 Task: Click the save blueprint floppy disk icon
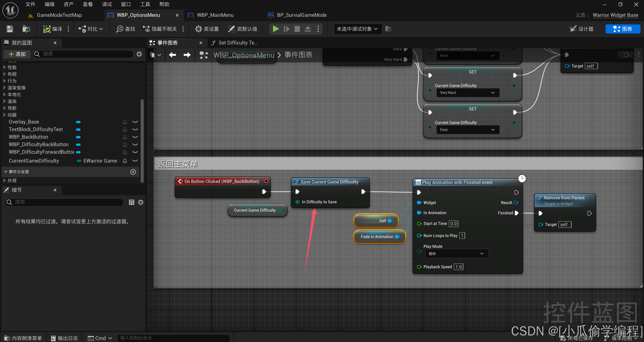click(x=10, y=29)
